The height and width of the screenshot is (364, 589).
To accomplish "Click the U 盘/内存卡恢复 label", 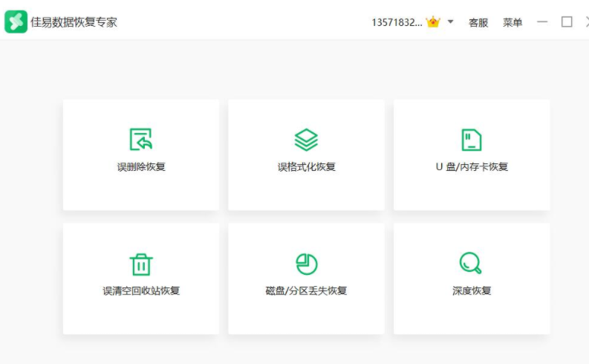I will point(472,167).
